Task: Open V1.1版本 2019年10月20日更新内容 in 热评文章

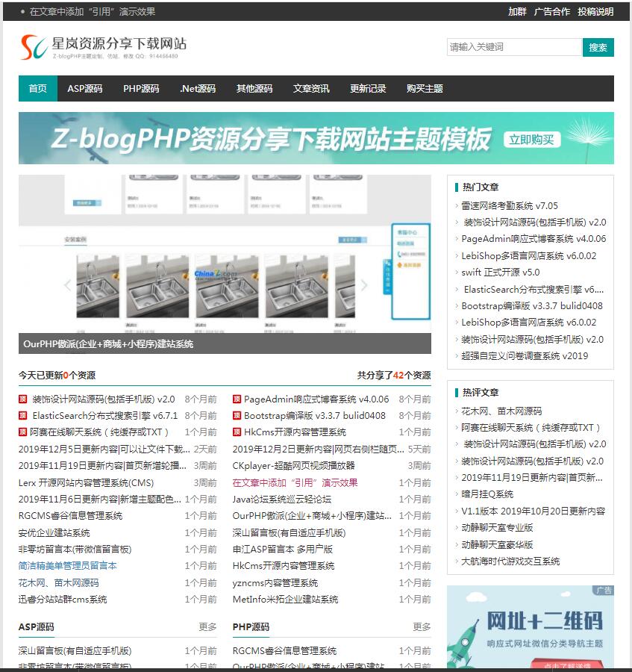Action: pyautogui.click(x=533, y=511)
